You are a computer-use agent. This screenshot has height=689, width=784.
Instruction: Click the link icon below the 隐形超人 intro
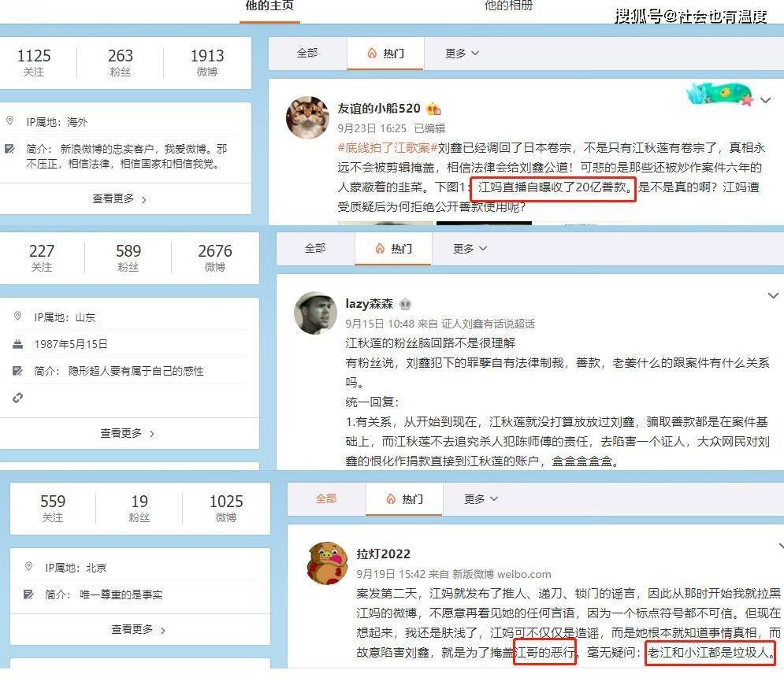coord(18,398)
